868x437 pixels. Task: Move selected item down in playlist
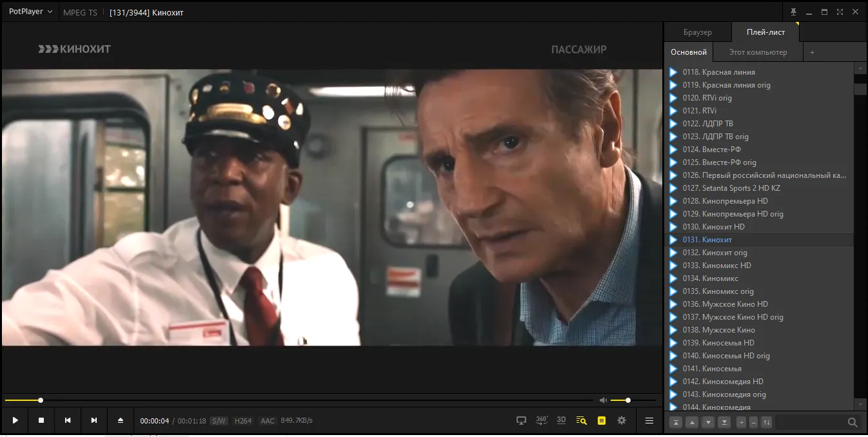tap(708, 423)
